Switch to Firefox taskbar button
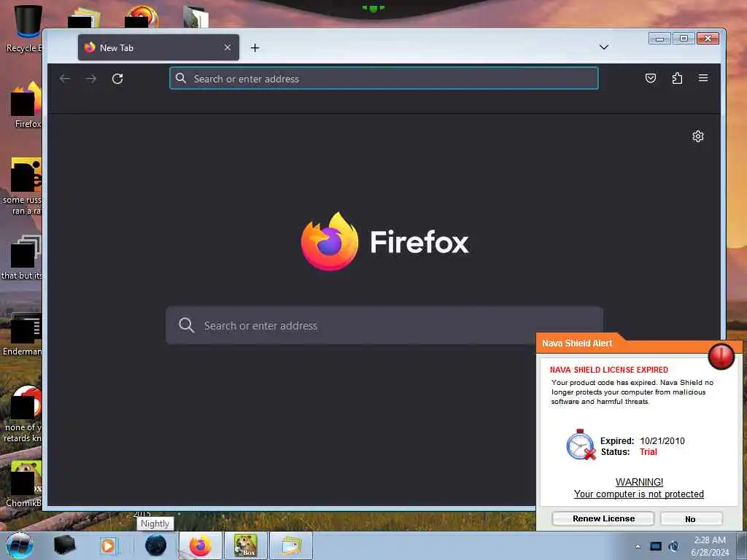This screenshot has width=747, height=560. [x=200, y=545]
